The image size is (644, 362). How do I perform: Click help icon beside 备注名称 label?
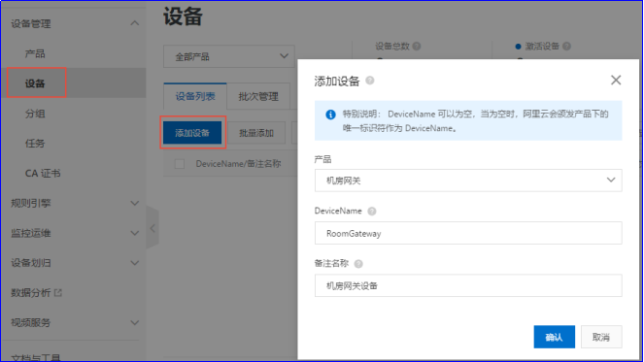(358, 264)
